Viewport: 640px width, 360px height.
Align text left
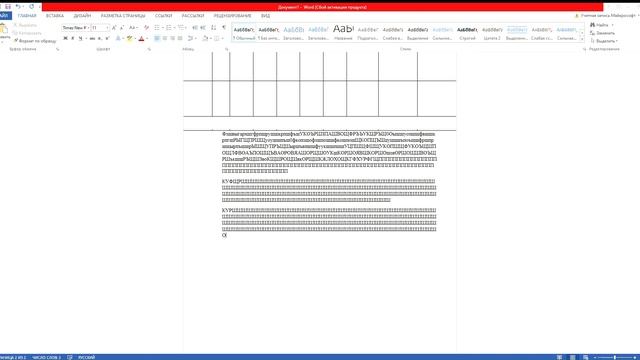(157, 38)
